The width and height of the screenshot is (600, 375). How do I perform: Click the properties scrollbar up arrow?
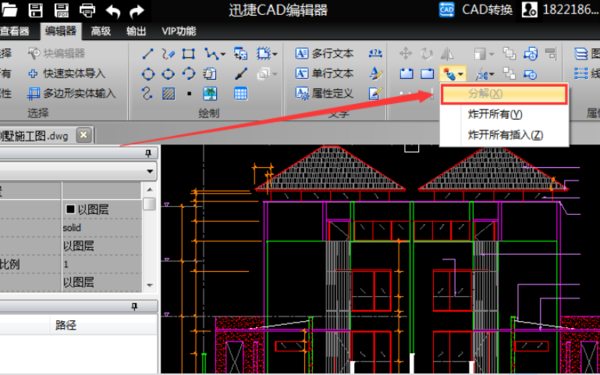(x=150, y=190)
